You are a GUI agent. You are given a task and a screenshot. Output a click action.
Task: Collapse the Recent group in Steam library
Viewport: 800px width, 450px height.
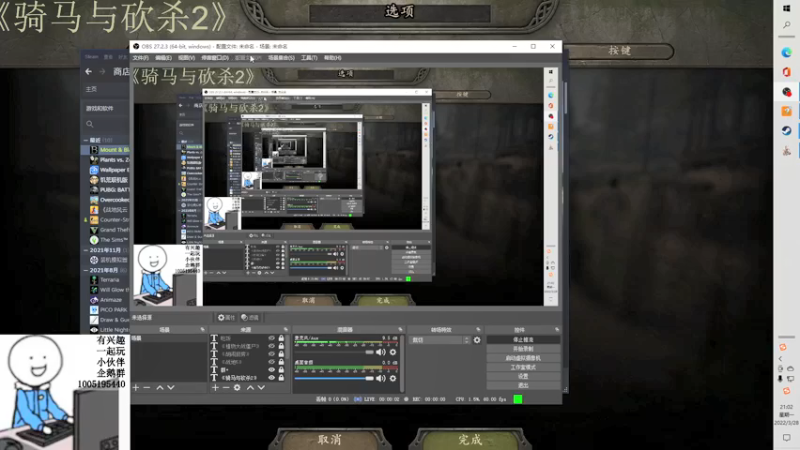coord(86,140)
